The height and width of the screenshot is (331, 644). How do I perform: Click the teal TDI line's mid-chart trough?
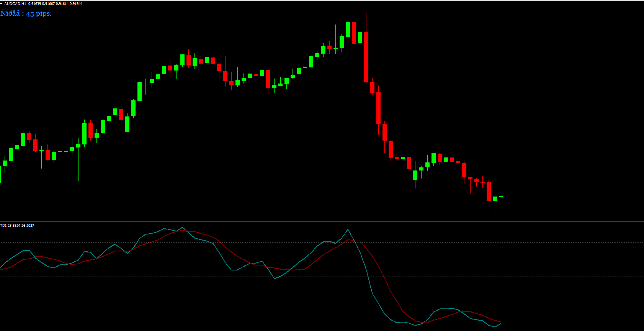[x=275, y=278]
